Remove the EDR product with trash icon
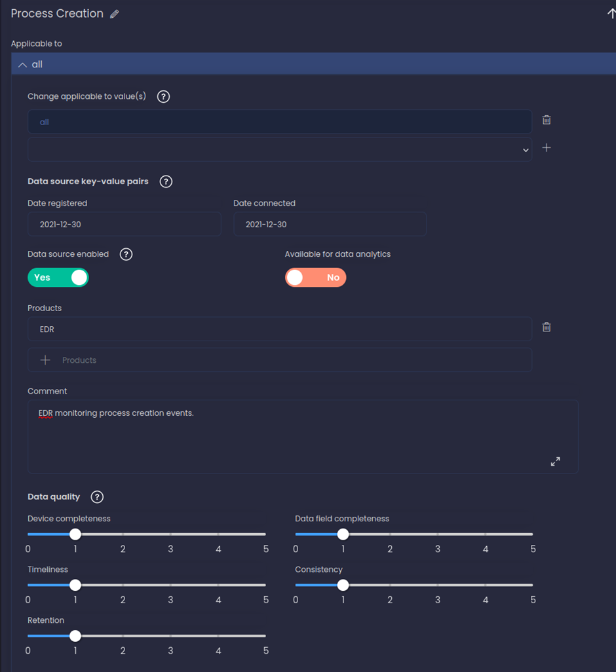616x672 pixels. (547, 327)
